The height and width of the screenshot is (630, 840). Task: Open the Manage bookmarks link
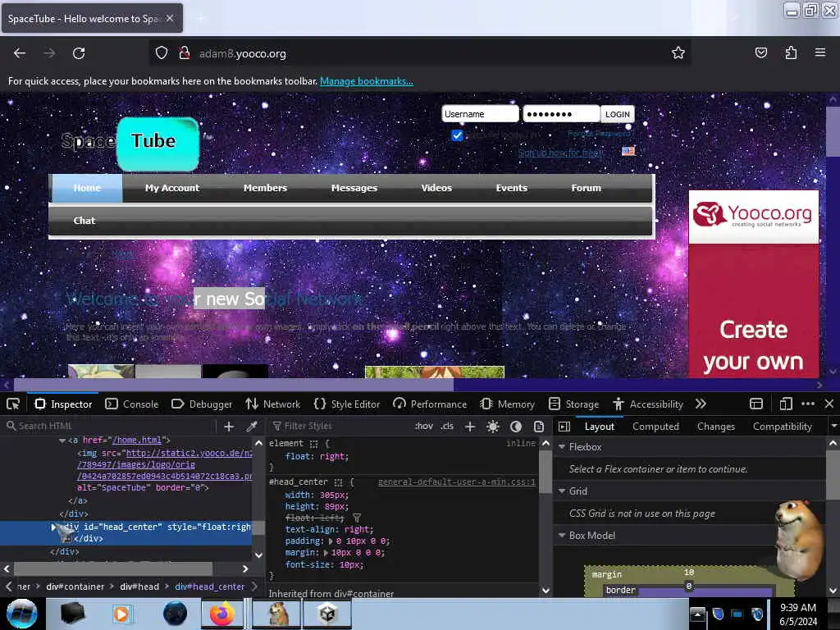tap(367, 81)
